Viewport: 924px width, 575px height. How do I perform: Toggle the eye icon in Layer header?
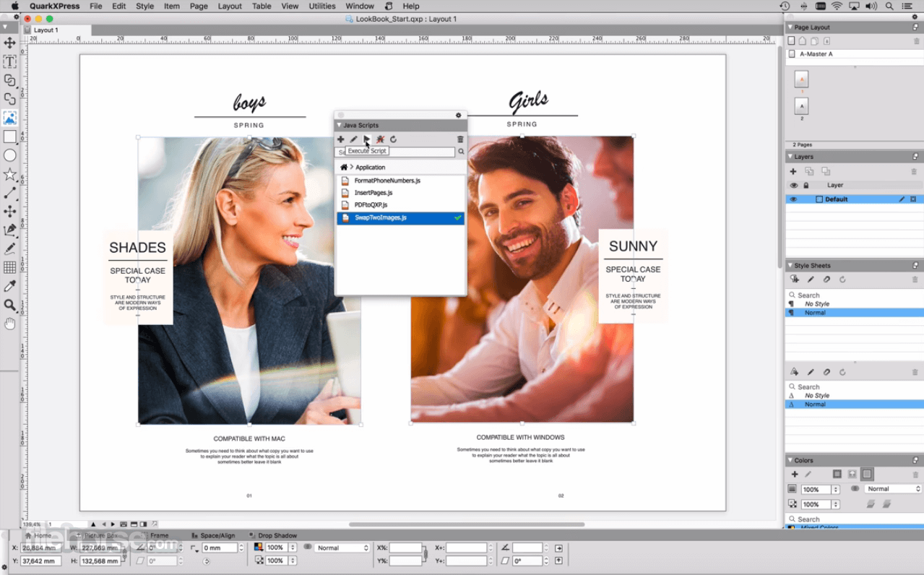(794, 186)
